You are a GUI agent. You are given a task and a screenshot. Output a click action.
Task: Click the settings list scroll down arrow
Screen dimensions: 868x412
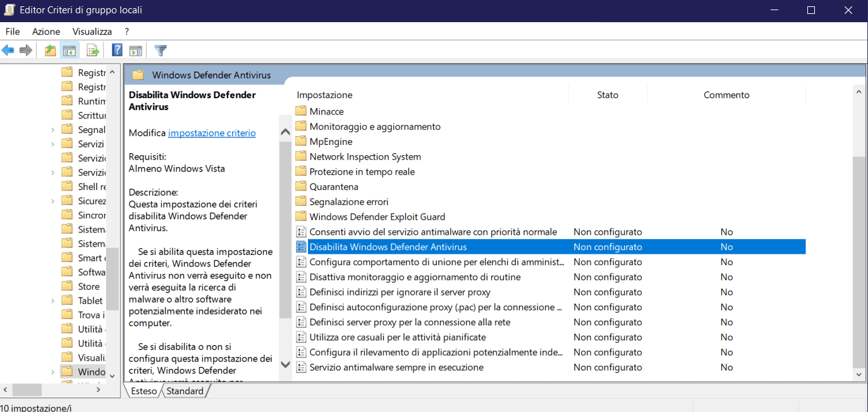click(x=859, y=375)
